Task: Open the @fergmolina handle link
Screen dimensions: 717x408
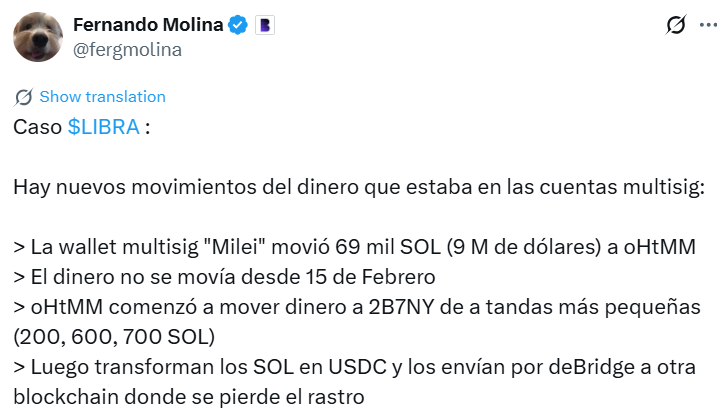Action: (x=124, y=48)
